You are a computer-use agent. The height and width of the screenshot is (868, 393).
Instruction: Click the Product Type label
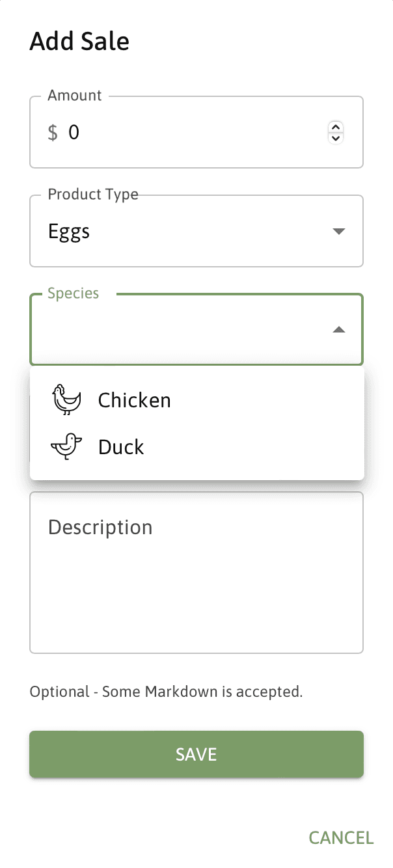(x=93, y=195)
